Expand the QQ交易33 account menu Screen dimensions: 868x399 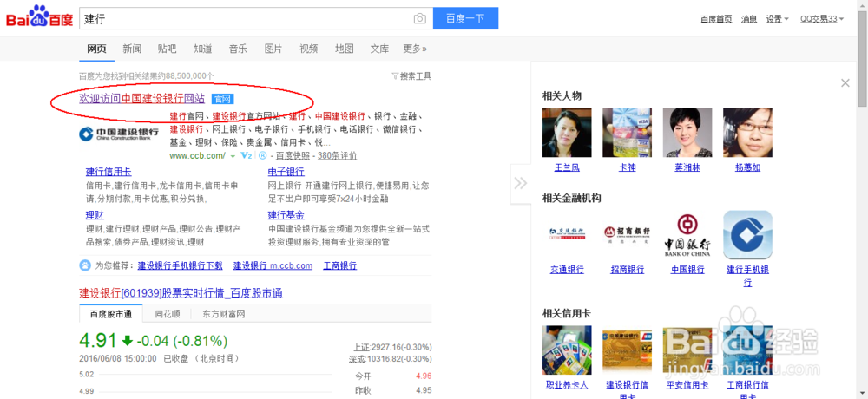pyautogui.click(x=822, y=19)
